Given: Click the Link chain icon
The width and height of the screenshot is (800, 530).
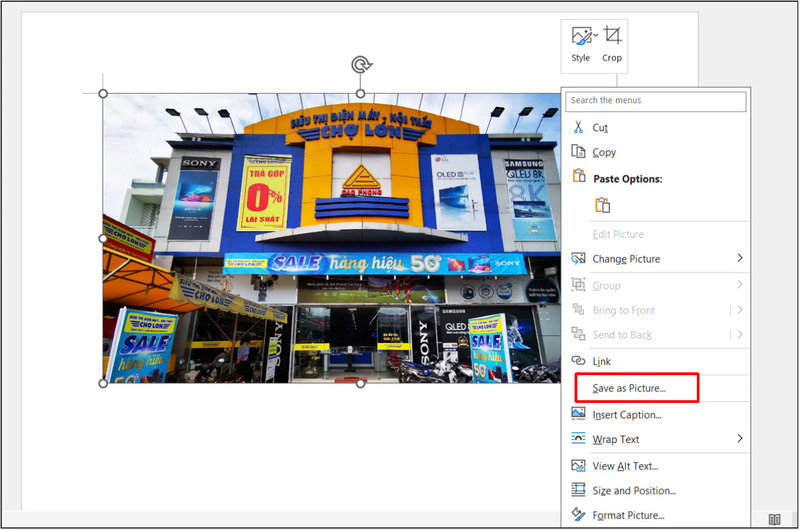Looking at the screenshot, I should 578,361.
